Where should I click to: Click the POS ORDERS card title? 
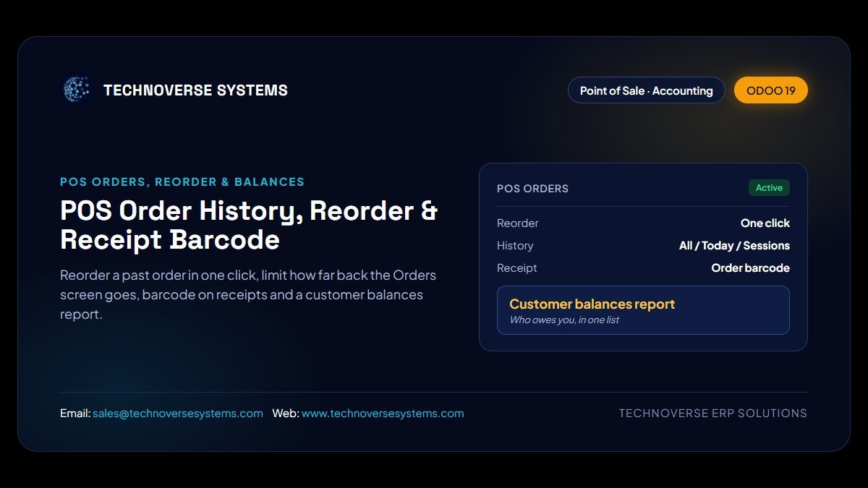click(532, 189)
